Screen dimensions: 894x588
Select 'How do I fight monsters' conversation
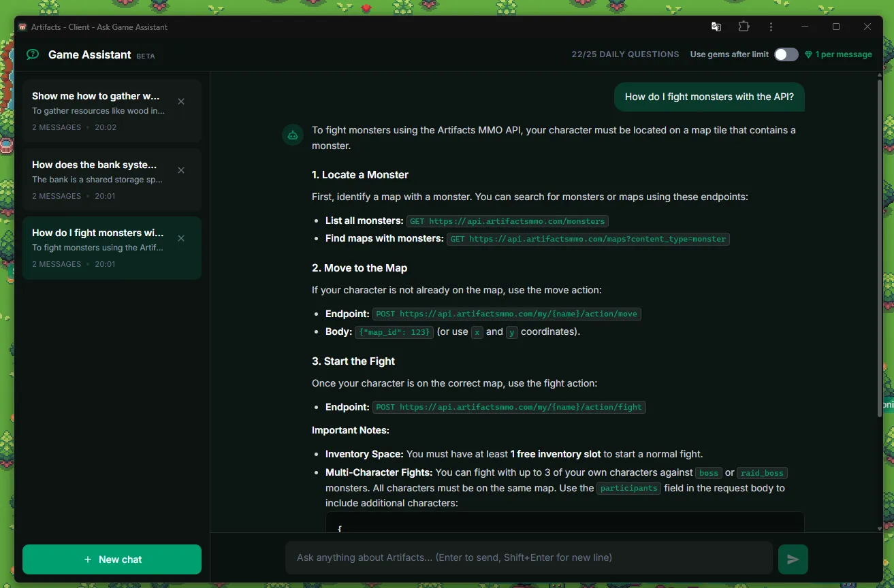[112, 248]
